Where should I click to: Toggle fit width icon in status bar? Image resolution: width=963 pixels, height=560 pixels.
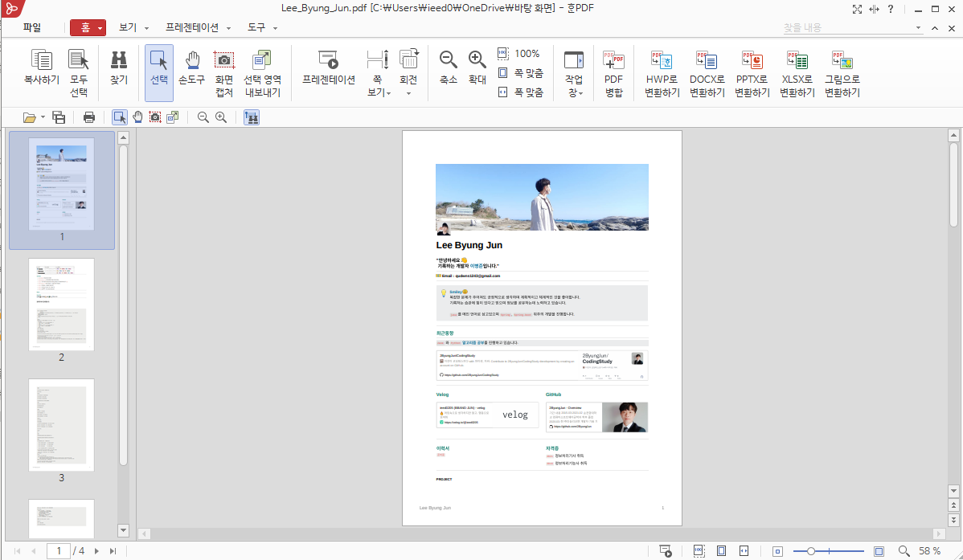pyautogui.click(x=744, y=551)
